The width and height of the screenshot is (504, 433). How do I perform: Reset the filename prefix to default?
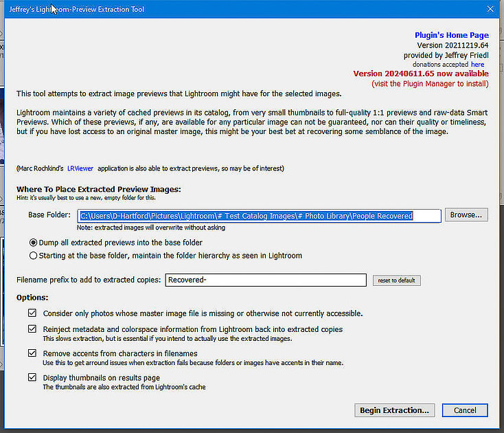pyautogui.click(x=396, y=280)
